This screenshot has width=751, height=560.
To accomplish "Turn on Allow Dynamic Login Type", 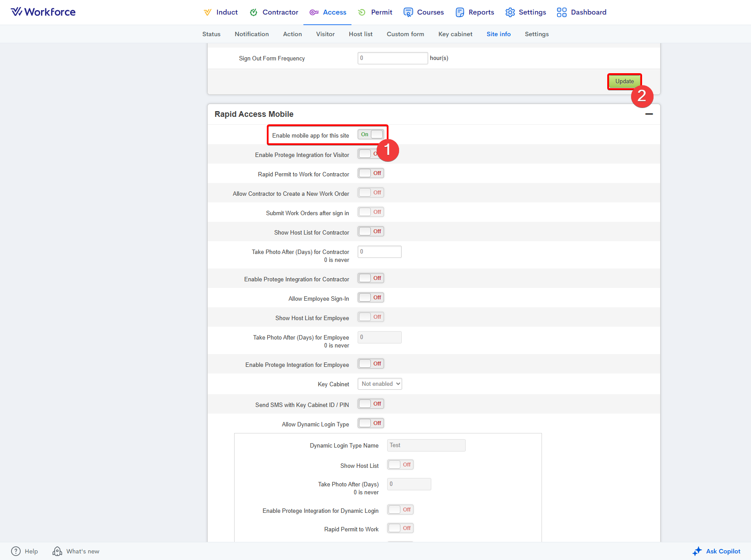I will pos(371,423).
